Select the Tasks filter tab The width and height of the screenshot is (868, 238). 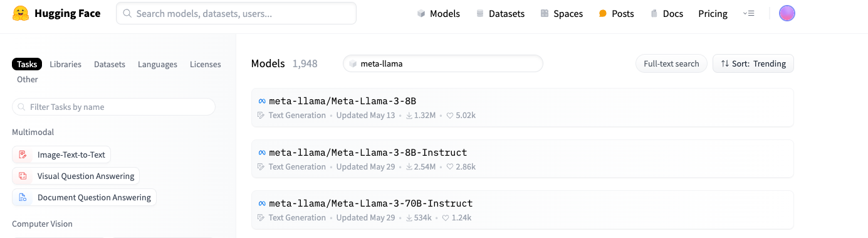point(27,64)
